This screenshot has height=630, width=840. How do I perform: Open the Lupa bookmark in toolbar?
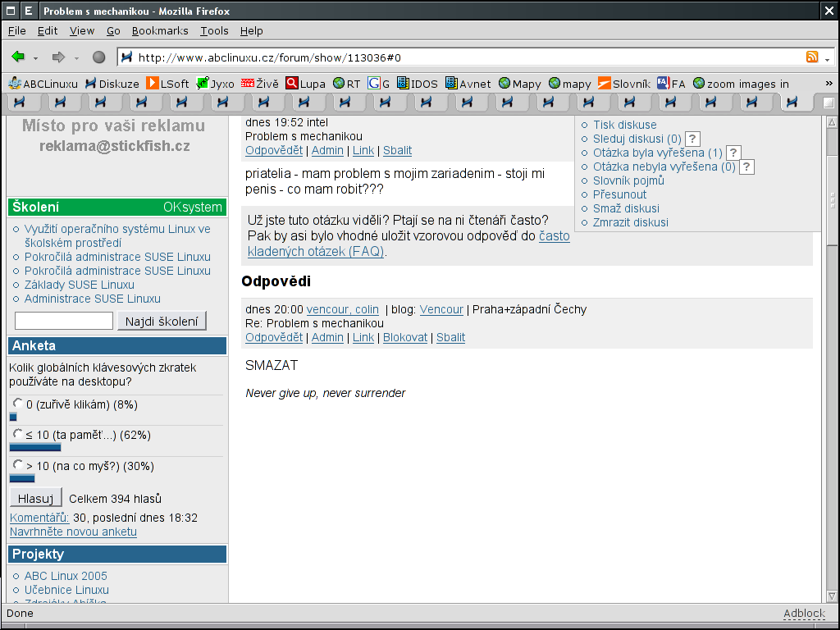305,83
